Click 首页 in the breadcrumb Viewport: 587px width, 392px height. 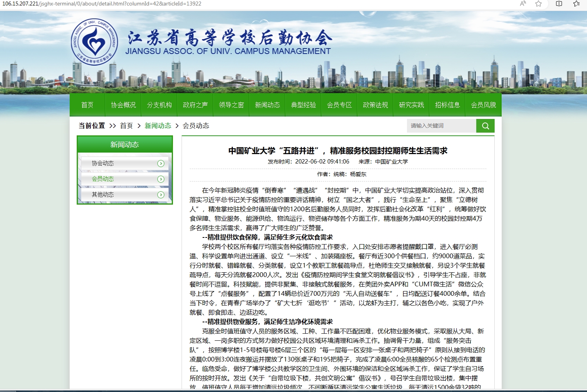click(126, 126)
